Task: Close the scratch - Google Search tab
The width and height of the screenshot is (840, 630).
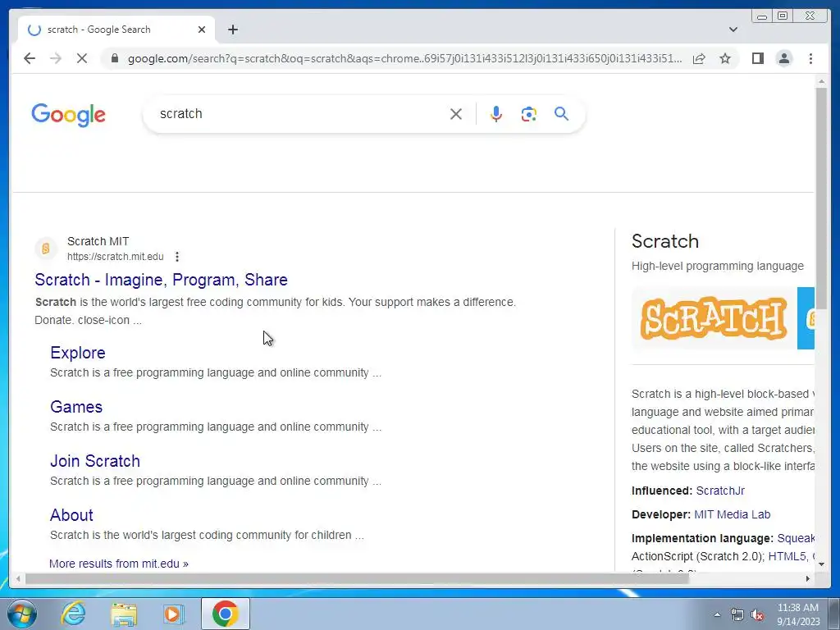Action: 202,30
